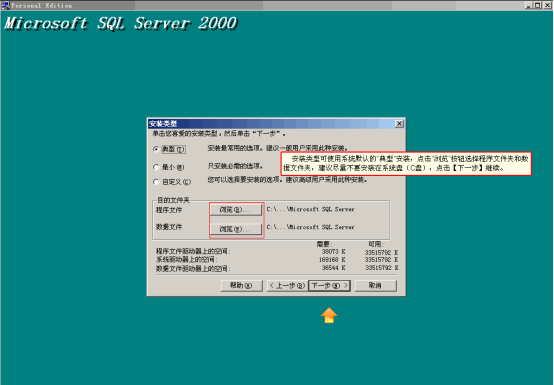Click the Personal Edition window icon
Viewport: 554px width, 385px height.
click(x=5, y=5)
